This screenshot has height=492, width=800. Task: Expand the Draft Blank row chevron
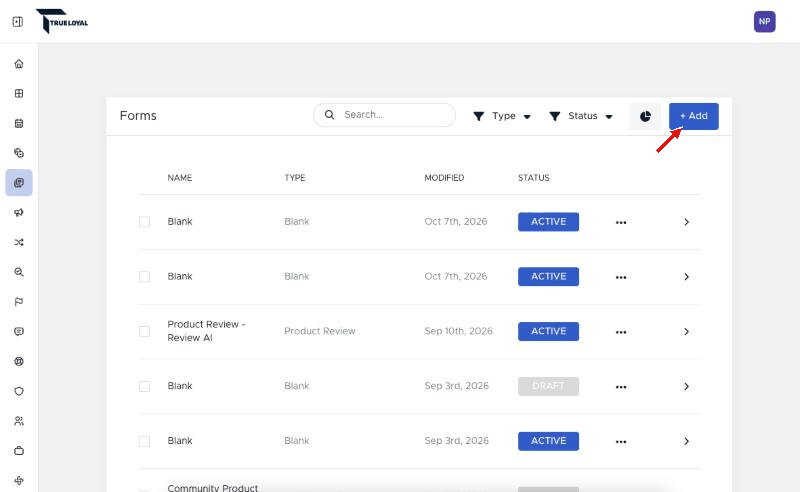click(686, 386)
